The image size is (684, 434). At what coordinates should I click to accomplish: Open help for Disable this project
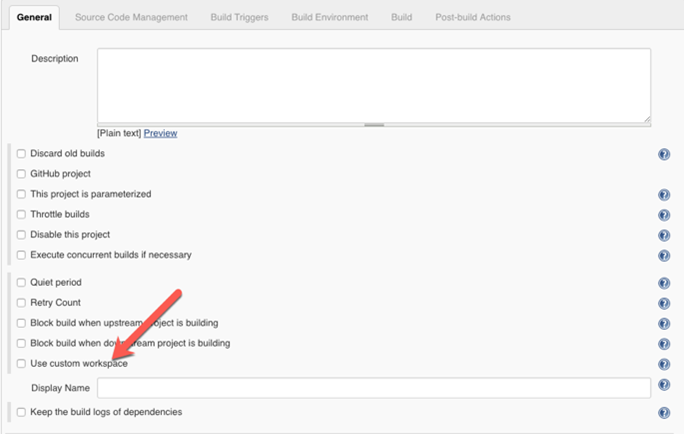(664, 235)
